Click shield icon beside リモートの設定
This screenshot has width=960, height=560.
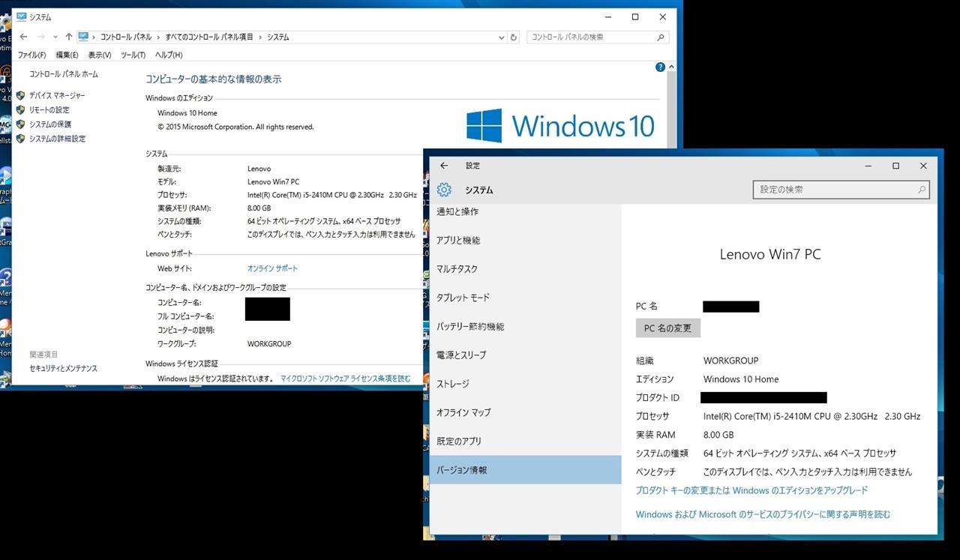pyautogui.click(x=21, y=109)
